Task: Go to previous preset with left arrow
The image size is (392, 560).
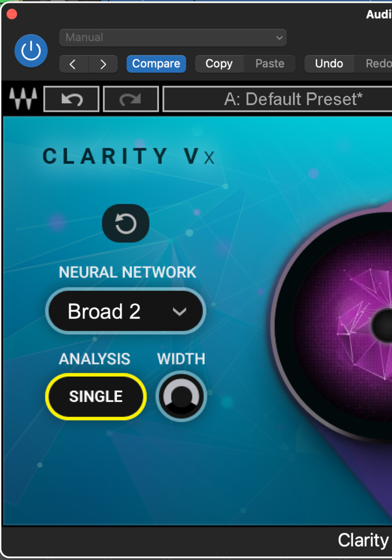Action: (73, 64)
